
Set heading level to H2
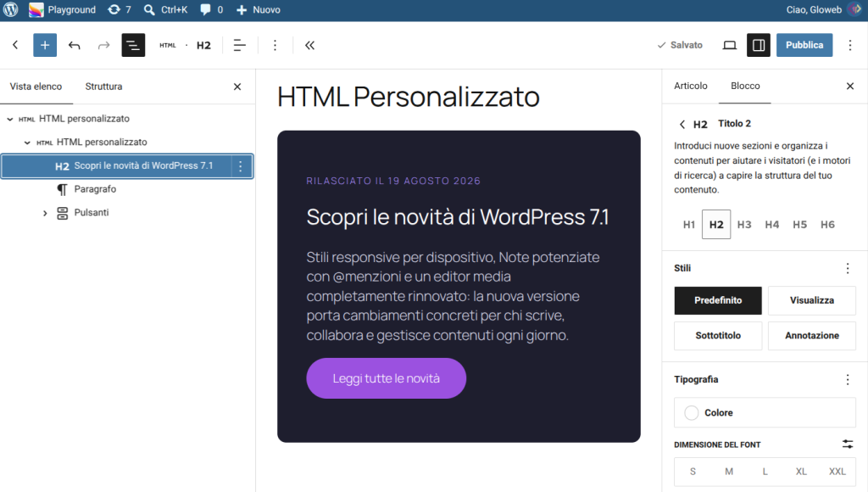pyautogui.click(x=716, y=225)
